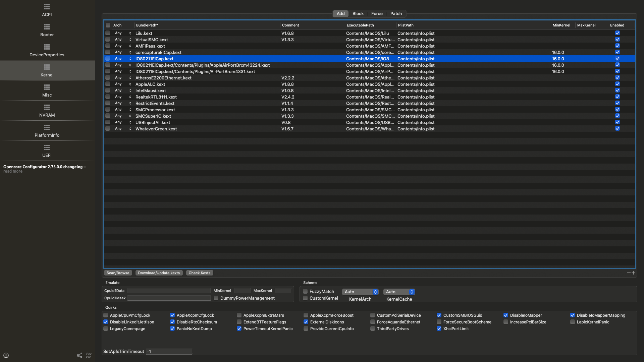Select the corecaptureElCap.kext row

(x=369, y=52)
